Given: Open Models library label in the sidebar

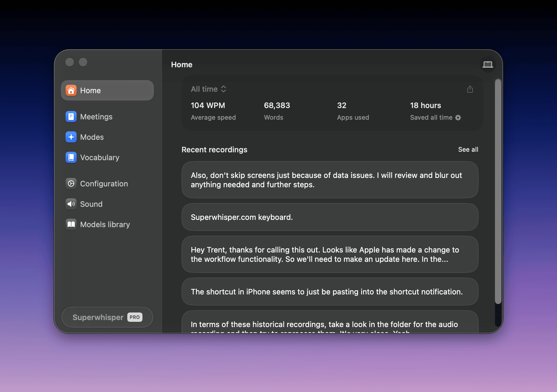Looking at the screenshot, I should [105, 224].
